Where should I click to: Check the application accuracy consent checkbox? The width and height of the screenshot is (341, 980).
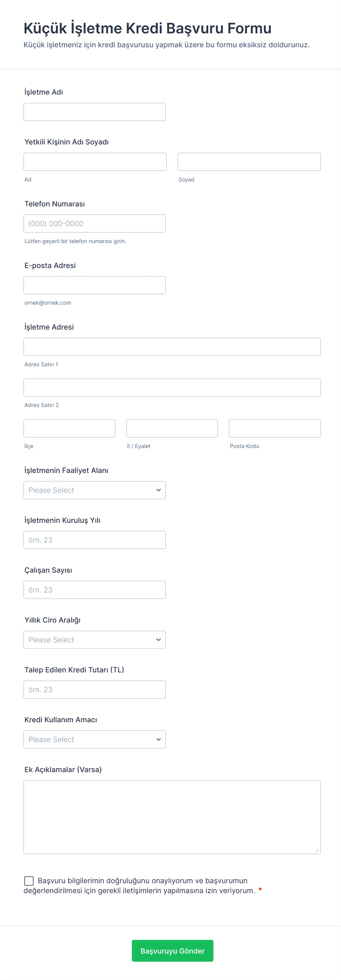pos(29,880)
